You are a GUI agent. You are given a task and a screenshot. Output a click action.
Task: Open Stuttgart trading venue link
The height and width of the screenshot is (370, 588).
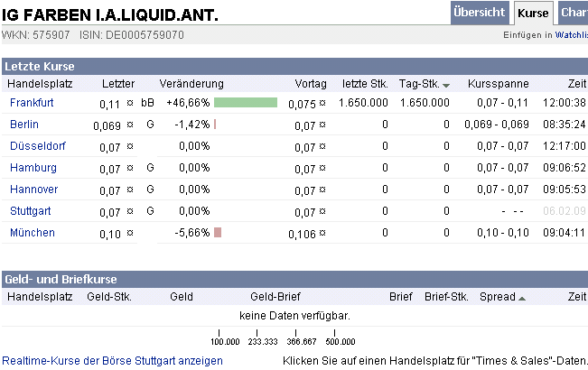coord(31,211)
